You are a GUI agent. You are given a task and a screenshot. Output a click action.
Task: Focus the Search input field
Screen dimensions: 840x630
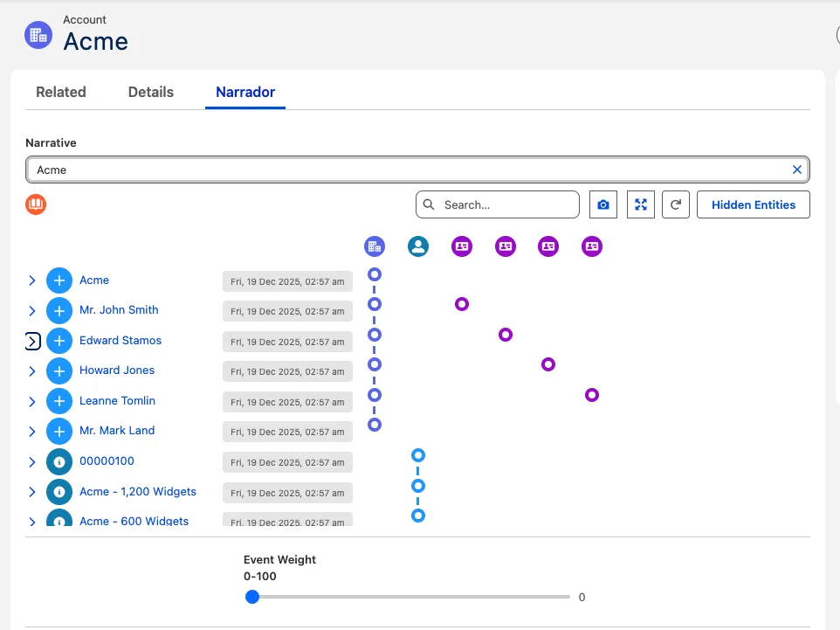[x=497, y=204]
